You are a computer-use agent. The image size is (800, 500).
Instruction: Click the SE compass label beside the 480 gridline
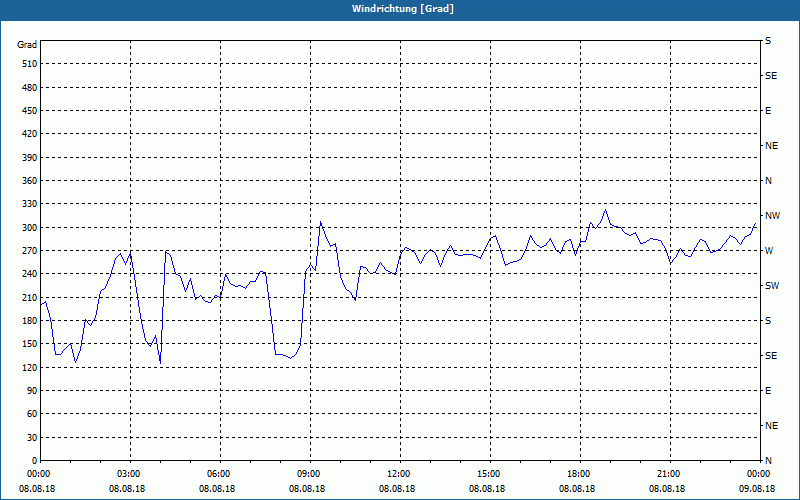771,76
